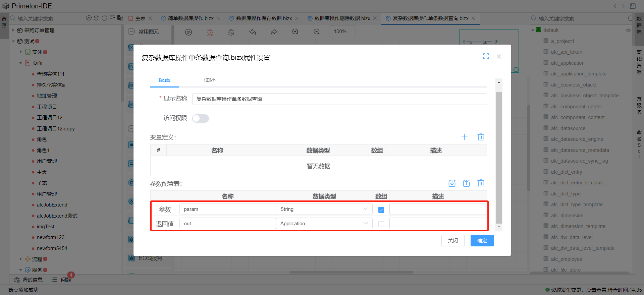Viewport: 644px width, 295px height.
Task: Open the 简单数据库操作.bizx editor tab
Action: [190, 18]
